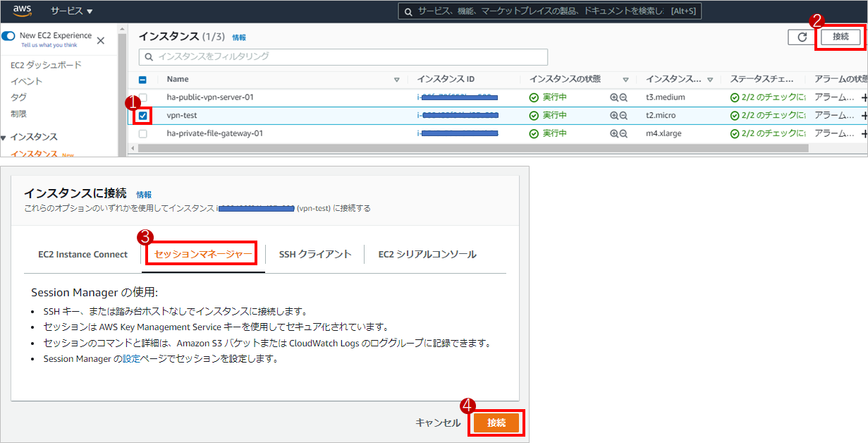This screenshot has width=868, height=443.
Task: Click the インスタンス ID column header
Action: pyautogui.click(x=446, y=79)
